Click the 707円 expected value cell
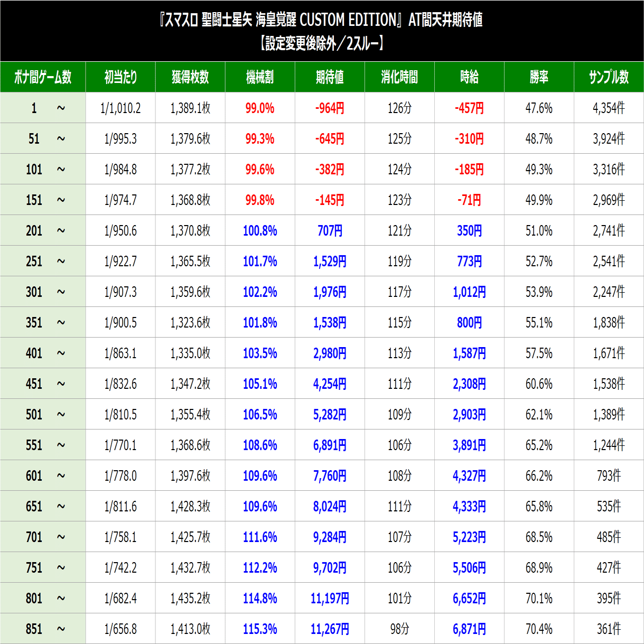644x644 pixels. pos(330,231)
